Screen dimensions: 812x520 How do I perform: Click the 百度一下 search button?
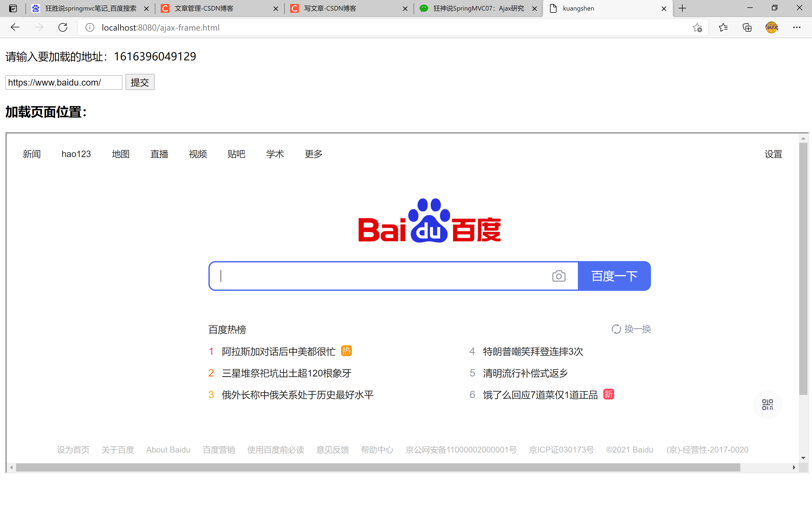pyautogui.click(x=614, y=276)
